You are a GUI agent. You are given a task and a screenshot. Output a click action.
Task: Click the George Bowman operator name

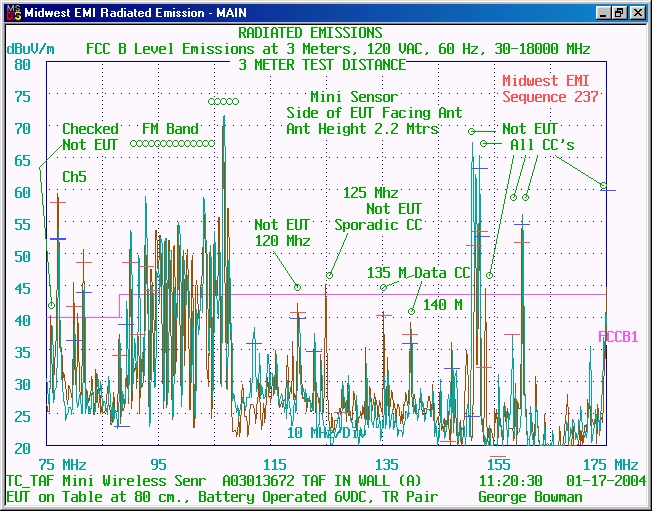coord(530,497)
